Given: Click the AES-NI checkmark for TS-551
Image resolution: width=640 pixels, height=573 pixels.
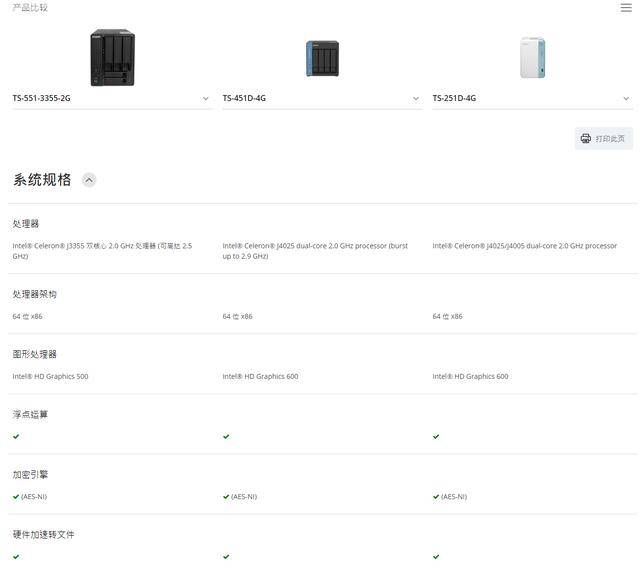Looking at the screenshot, I should (x=16, y=496).
